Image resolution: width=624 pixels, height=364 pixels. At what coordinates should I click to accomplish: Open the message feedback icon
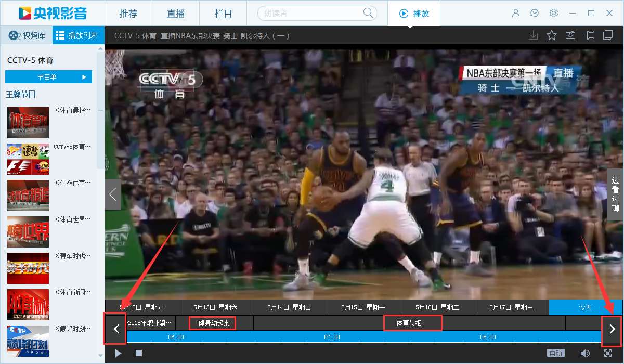pos(535,13)
